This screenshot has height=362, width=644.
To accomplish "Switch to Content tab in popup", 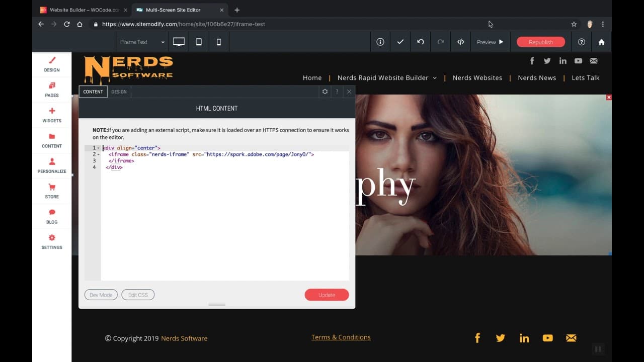I will [93, 92].
